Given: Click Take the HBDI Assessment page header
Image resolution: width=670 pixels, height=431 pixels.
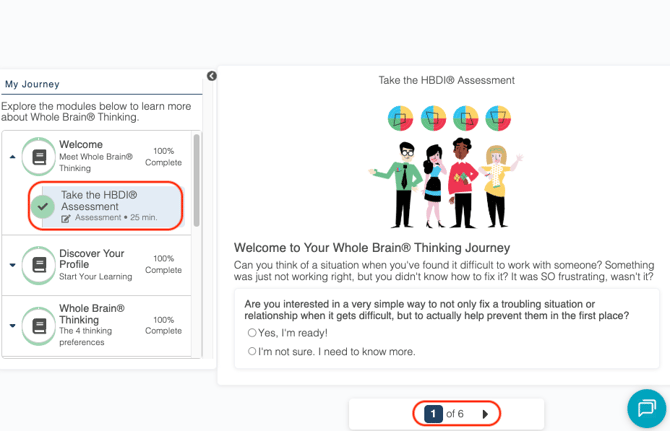Looking at the screenshot, I should tap(447, 80).
